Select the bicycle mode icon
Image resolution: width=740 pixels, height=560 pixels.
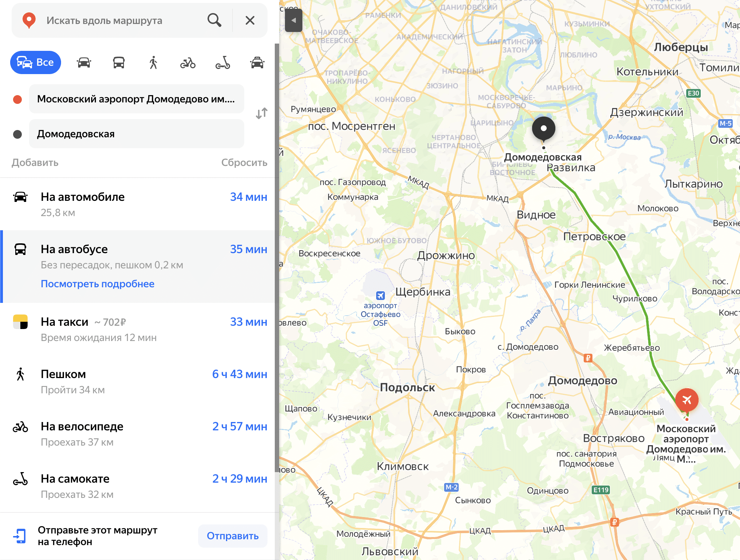(188, 62)
